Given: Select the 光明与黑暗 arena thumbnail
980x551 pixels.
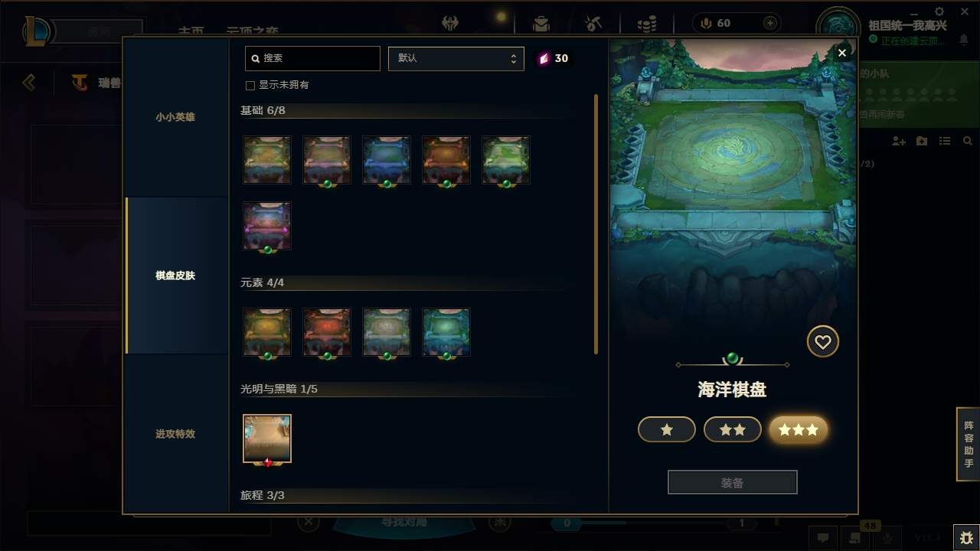Looking at the screenshot, I should click(x=267, y=439).
